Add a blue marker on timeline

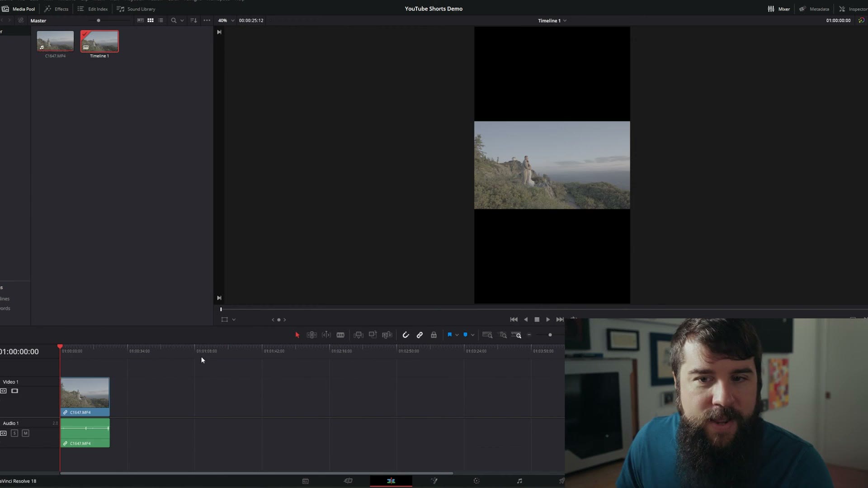[465, 335]
